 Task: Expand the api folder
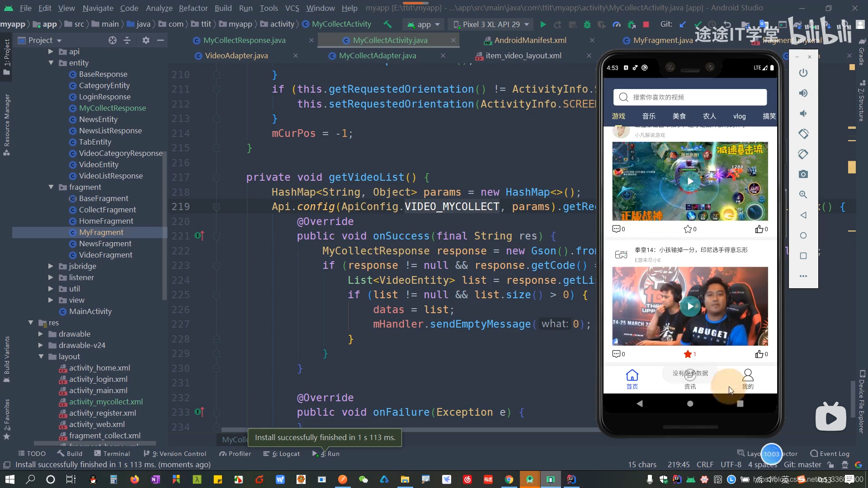click(51, 52)
